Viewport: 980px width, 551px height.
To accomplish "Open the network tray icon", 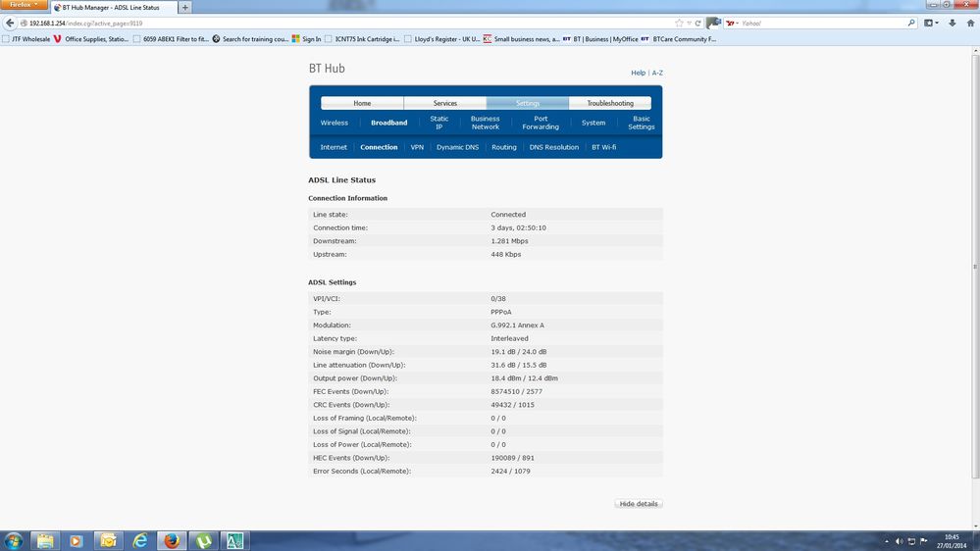I will [x=911, y=541].
